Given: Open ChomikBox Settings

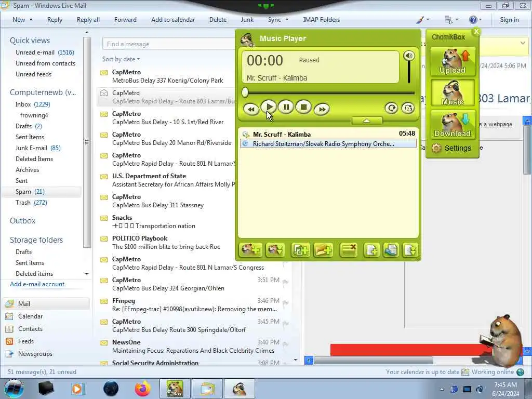Looking at the screenshot, I should point(451,148).
